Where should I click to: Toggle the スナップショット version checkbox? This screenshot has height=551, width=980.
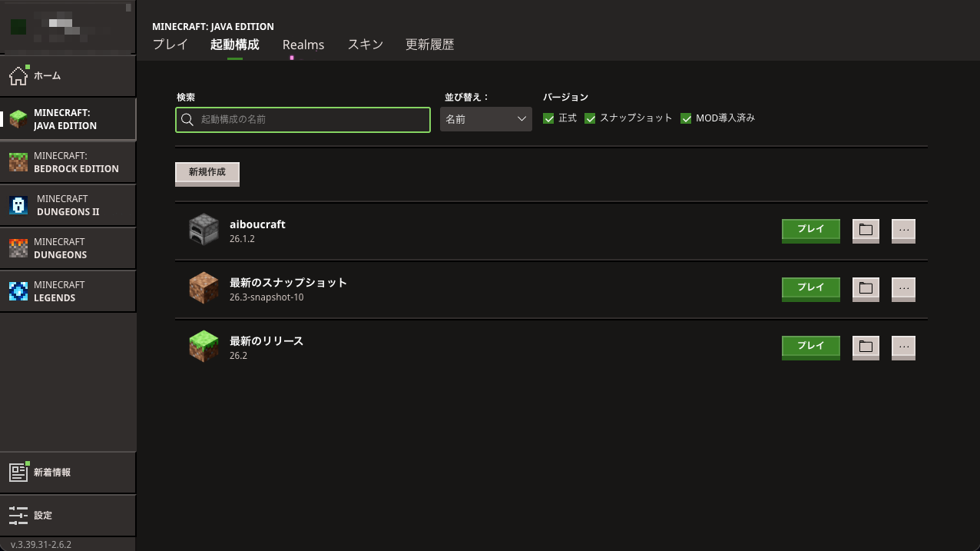click(x=590, y=118)
